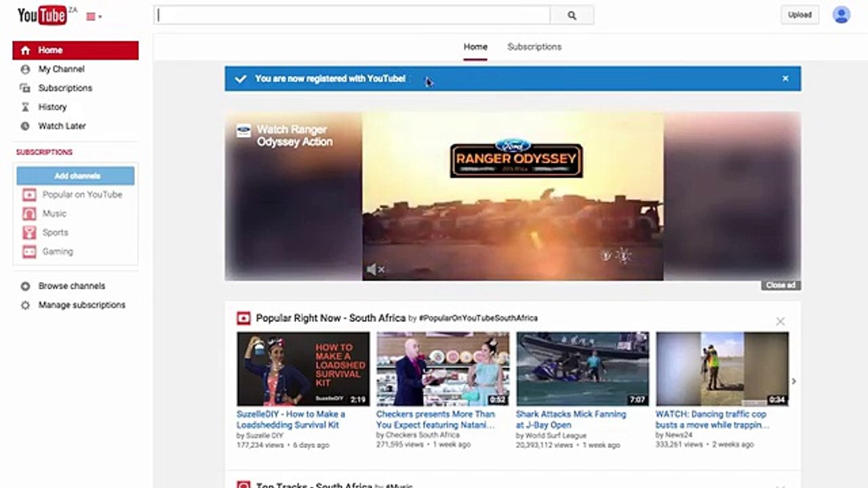
Task: Click the History hourglass icon
Action: click(25, 107)
